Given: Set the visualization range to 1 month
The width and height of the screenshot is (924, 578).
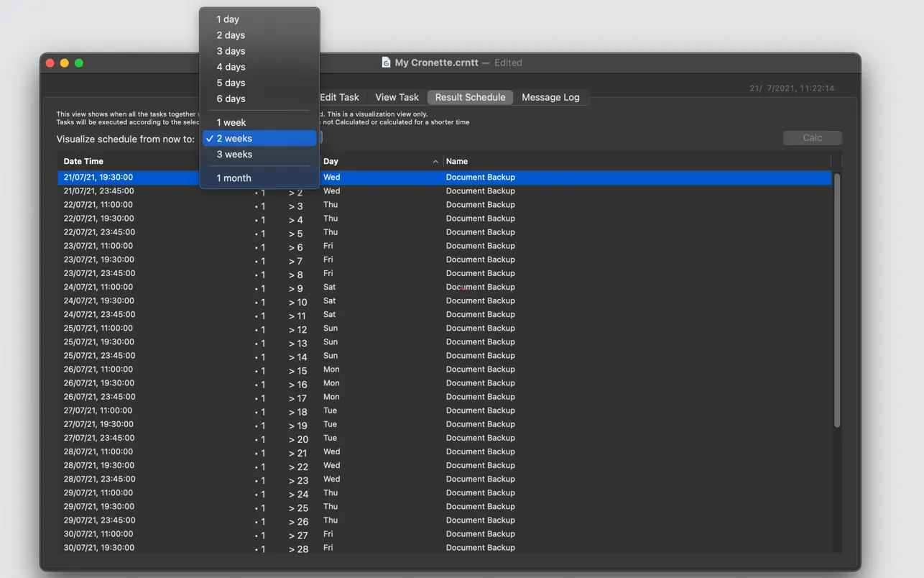Looking at the screenshot, I should pyautogui.click(x=234, y=178).
